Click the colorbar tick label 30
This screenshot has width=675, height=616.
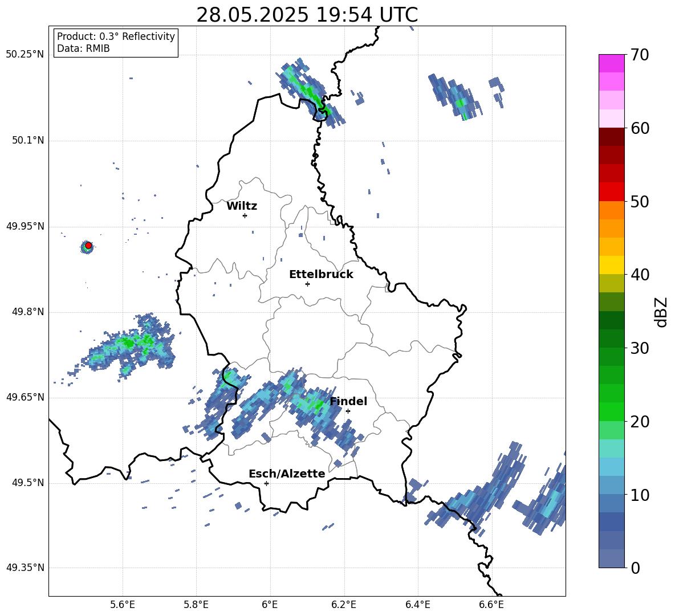(640, 348)
